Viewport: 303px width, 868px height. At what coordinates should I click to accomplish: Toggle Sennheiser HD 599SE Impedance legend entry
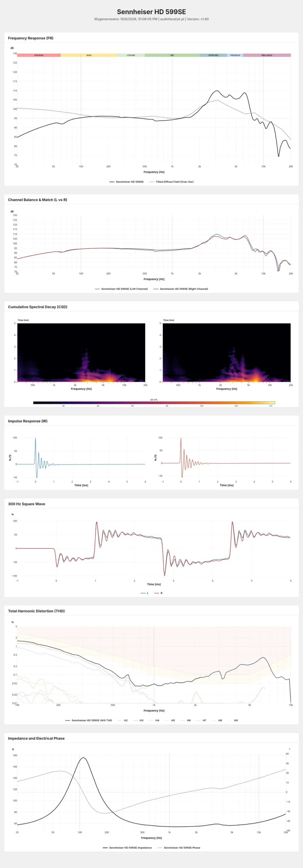(x=127, y=848)
